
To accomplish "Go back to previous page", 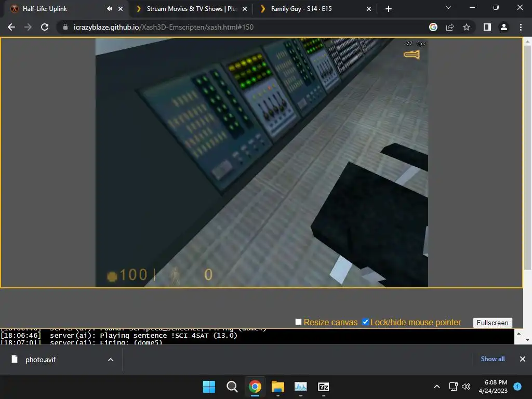I will pyautogui.click(x=11, y=27).
